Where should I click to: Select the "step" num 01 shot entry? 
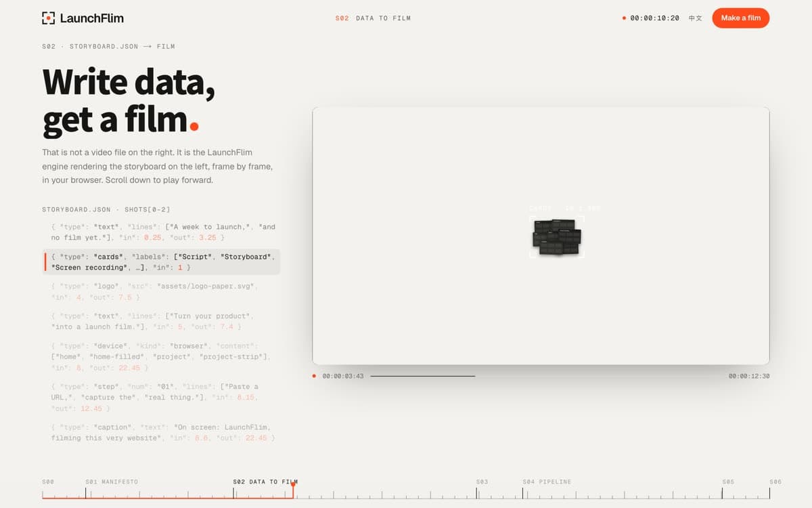pyautogui.click(x=161, y=398)
